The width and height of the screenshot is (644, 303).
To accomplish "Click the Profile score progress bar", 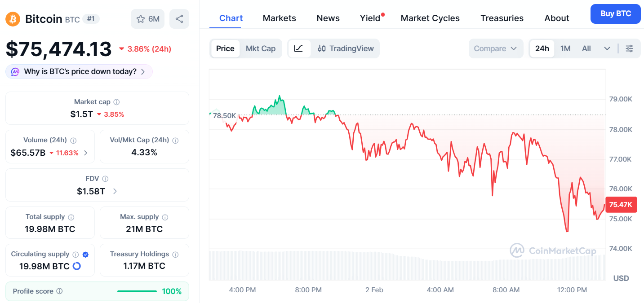I will (x=137, y=291).
